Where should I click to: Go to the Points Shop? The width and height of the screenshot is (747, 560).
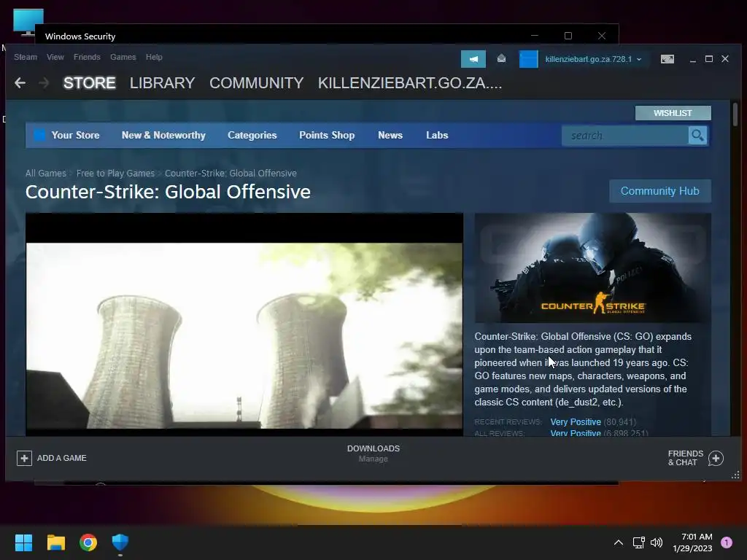[x=327, y=135]
